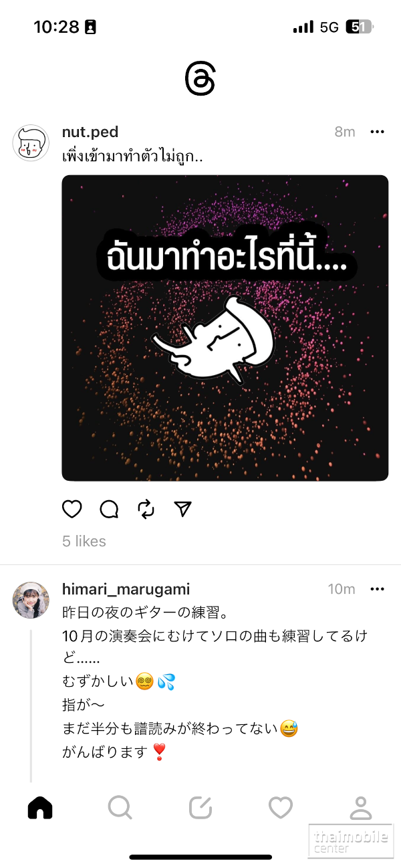This screenshot has height=868, width=401.
Task: Open more options for himari_marugami post
Action: (378, 589)
